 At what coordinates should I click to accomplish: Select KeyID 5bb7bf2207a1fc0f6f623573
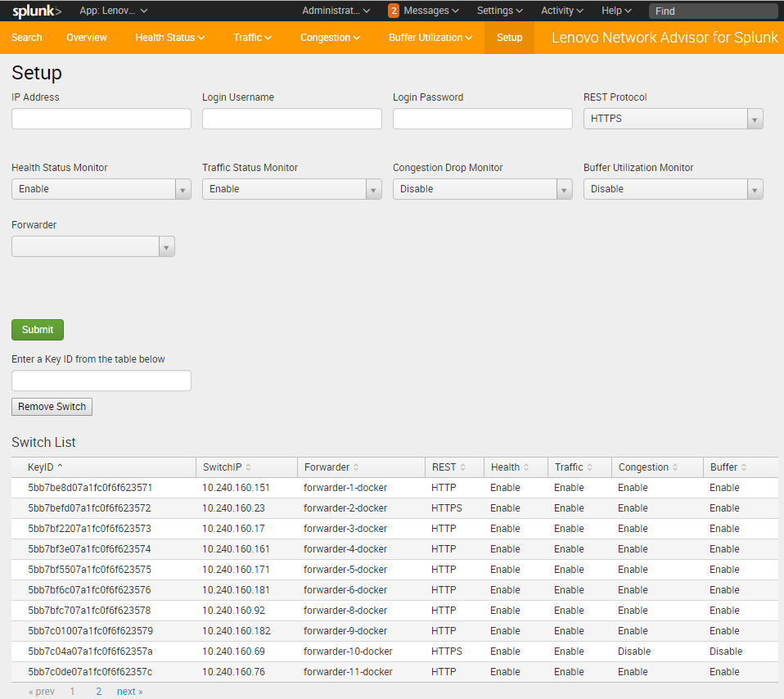pyautogui.click(x=89, y=529)
